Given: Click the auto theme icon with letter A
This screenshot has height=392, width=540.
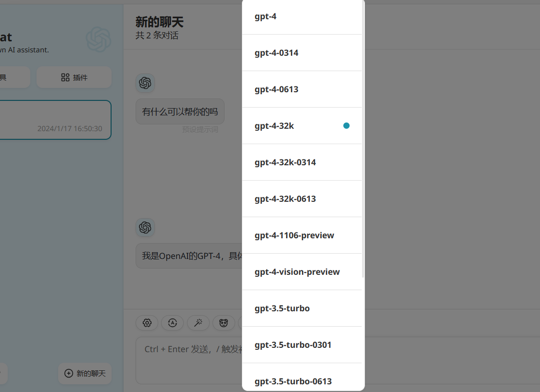Looking at the screenshot, I should 172,323.
